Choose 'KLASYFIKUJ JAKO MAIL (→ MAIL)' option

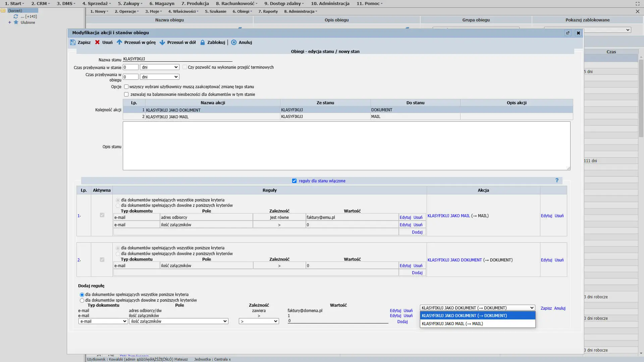pyautogui.click(x=452, y=324)
